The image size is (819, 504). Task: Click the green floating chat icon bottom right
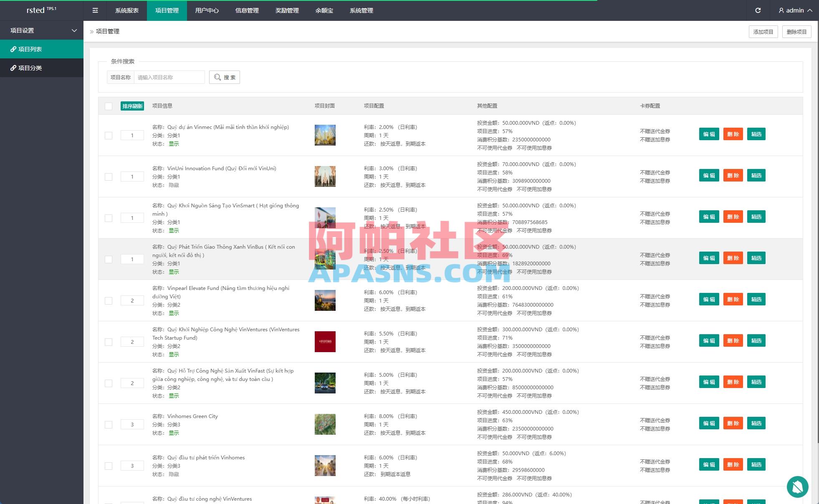(798, 487)
